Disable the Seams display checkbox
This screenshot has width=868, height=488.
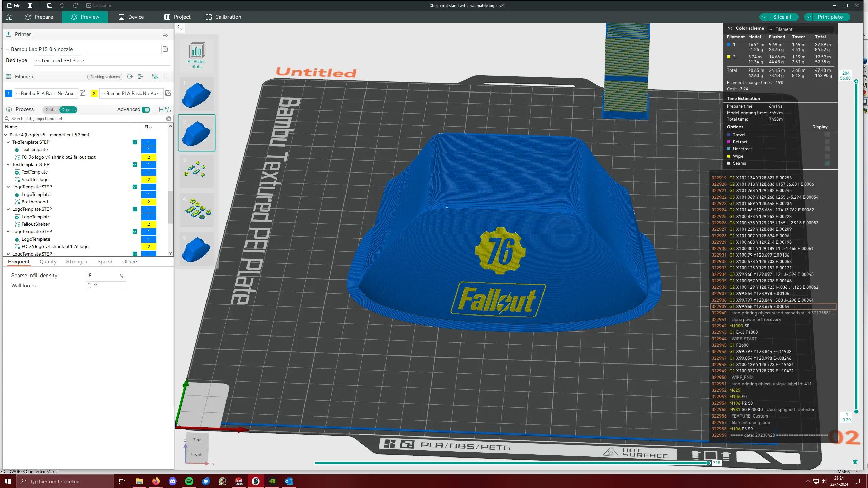click(x=827, y=163)
